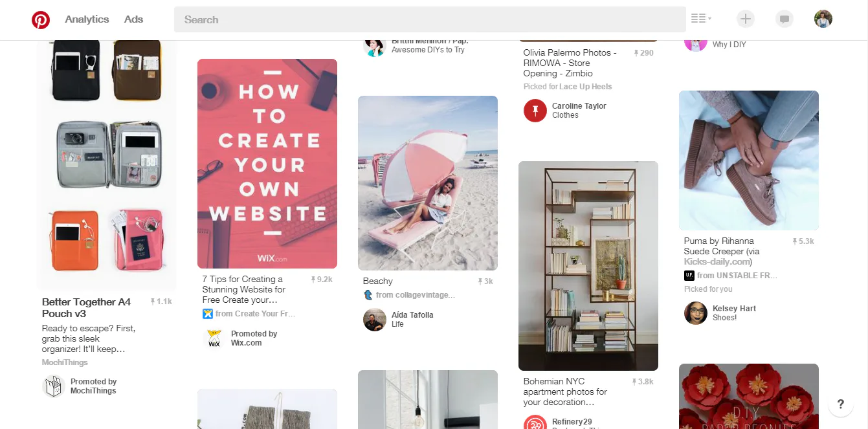868x429 pixels.
Task: Click the Kelsey Hart Shoes! board name
Action: [725, 318]
